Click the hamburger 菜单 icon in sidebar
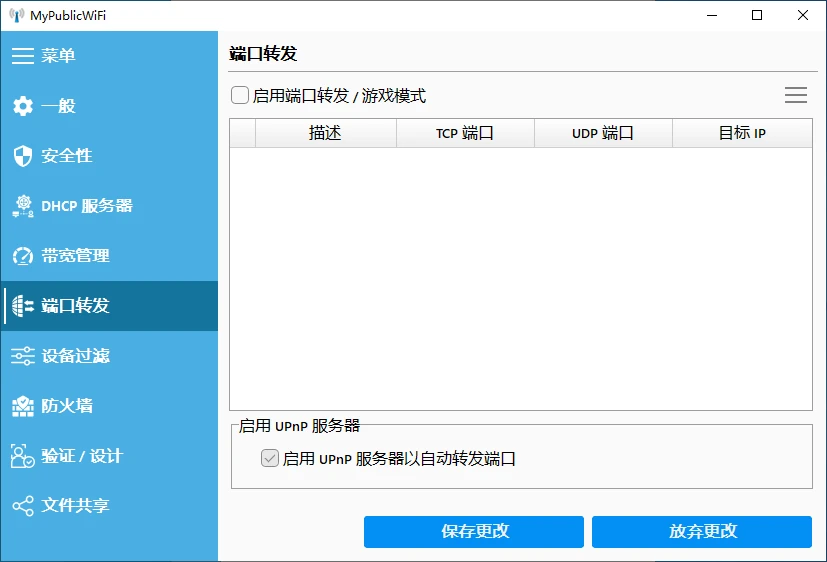Image resolution: width=827 pixels, height=562 pixels. click(x=23, y=56)
